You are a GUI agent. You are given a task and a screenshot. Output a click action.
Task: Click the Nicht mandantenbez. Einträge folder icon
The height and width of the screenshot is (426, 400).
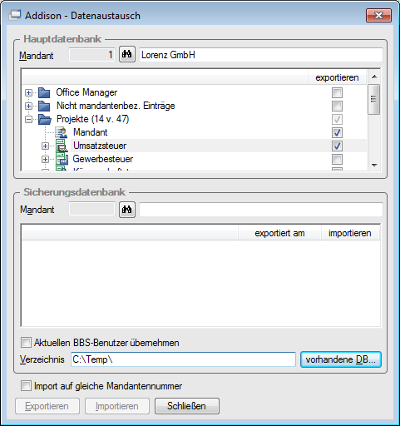[x=44, y=106]
